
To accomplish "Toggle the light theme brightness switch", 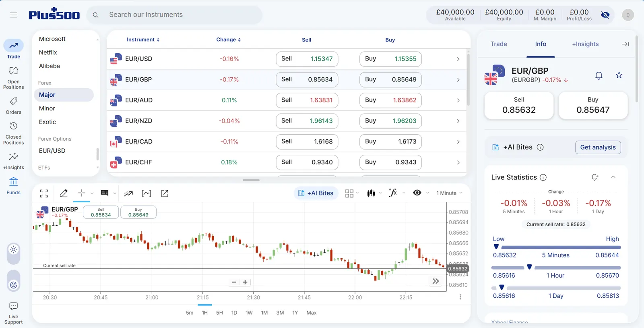I will 13,250.
